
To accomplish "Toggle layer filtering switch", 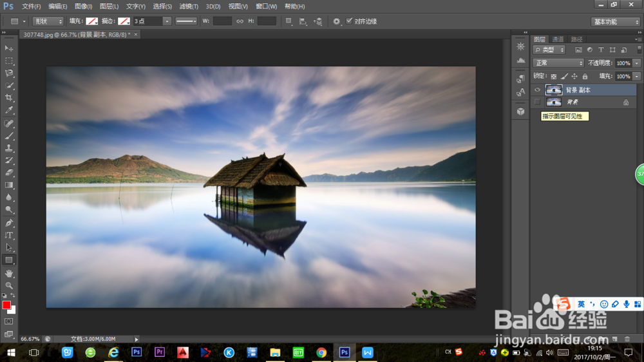I will coord(639,50).
